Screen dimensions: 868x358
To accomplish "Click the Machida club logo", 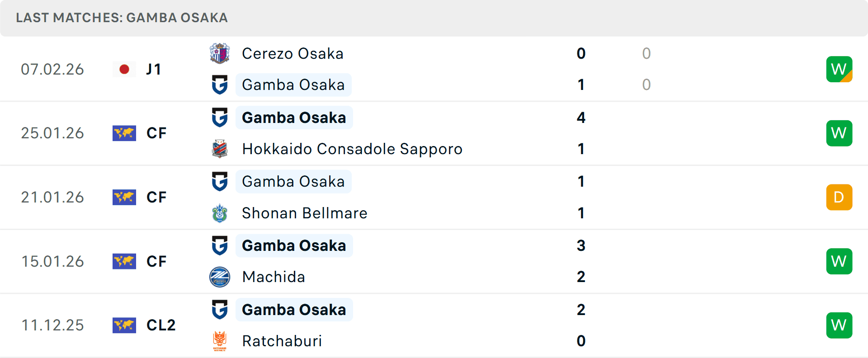I will pyautogui.click(x=220, y=277).
